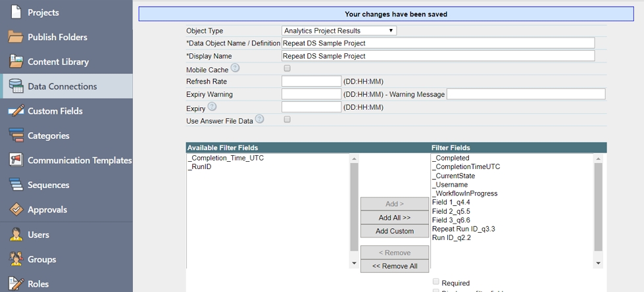Viewport: 644px width, 292px height.
Task: Click the Publish Folders folder icon
Action: tap(16, 37)
